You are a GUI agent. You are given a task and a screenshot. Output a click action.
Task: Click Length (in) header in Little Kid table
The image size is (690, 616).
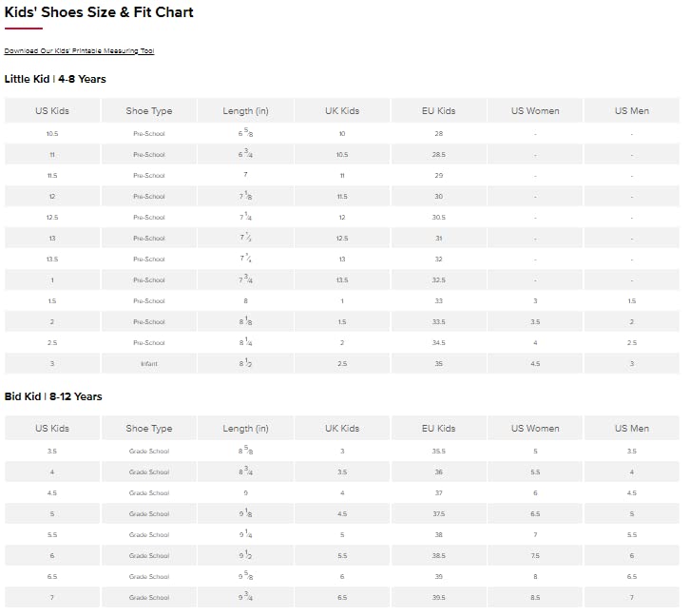tap(245, 111)
